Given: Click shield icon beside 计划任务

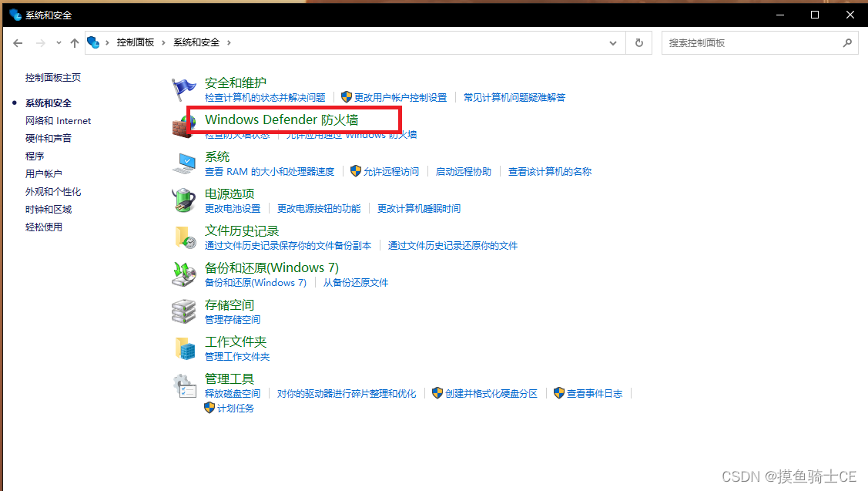Looking at the screenshot, I should [209, 408].
